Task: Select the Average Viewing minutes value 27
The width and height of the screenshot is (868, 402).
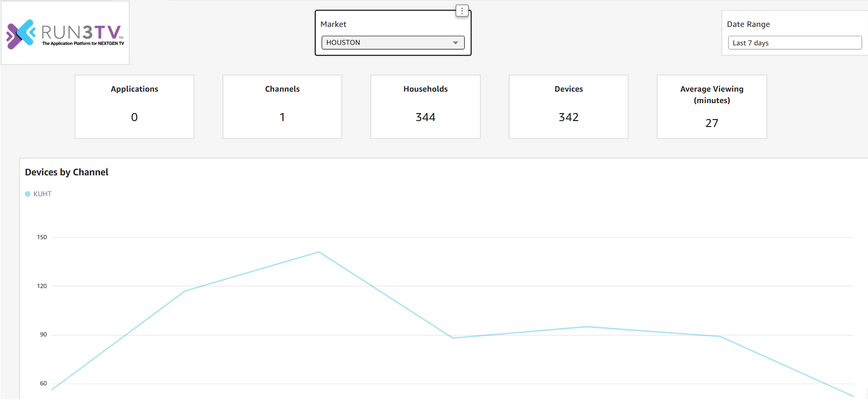Action: coord(712,123)
